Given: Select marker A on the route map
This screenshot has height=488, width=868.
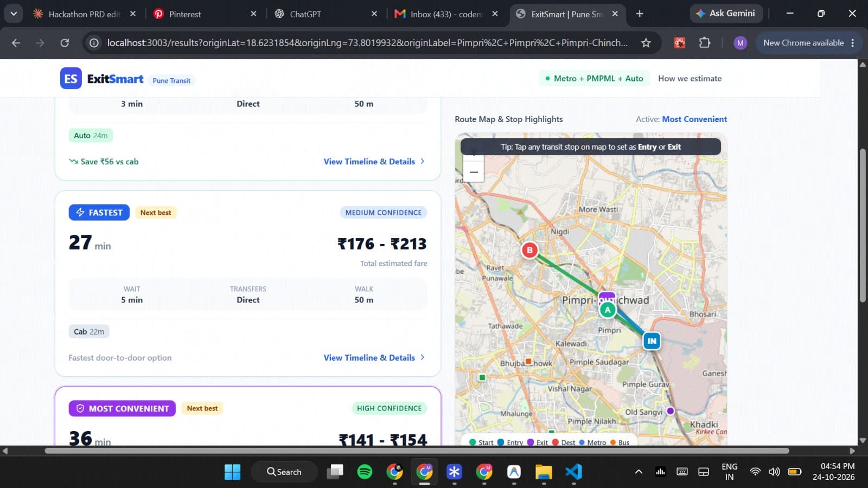Looking at the screenshot, I should [608, 310].
